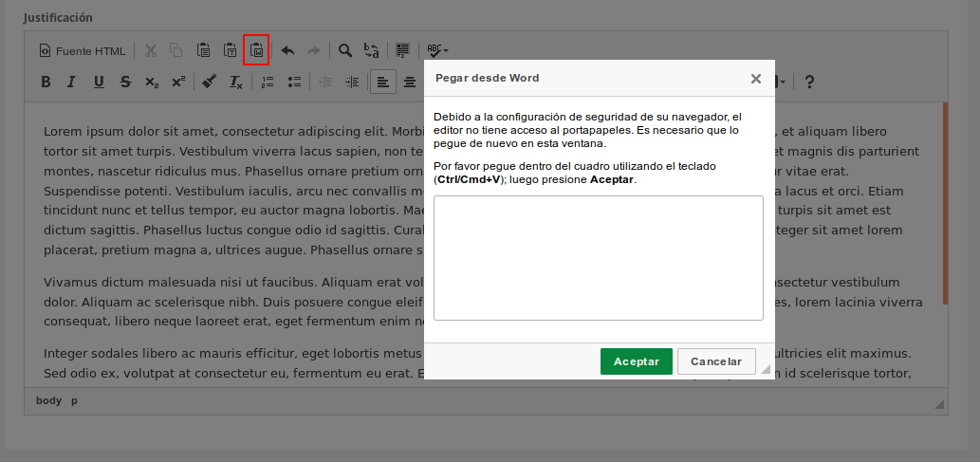980x462 pixels.
Task: Open the editor help question mark
Action: pos(809,83)
